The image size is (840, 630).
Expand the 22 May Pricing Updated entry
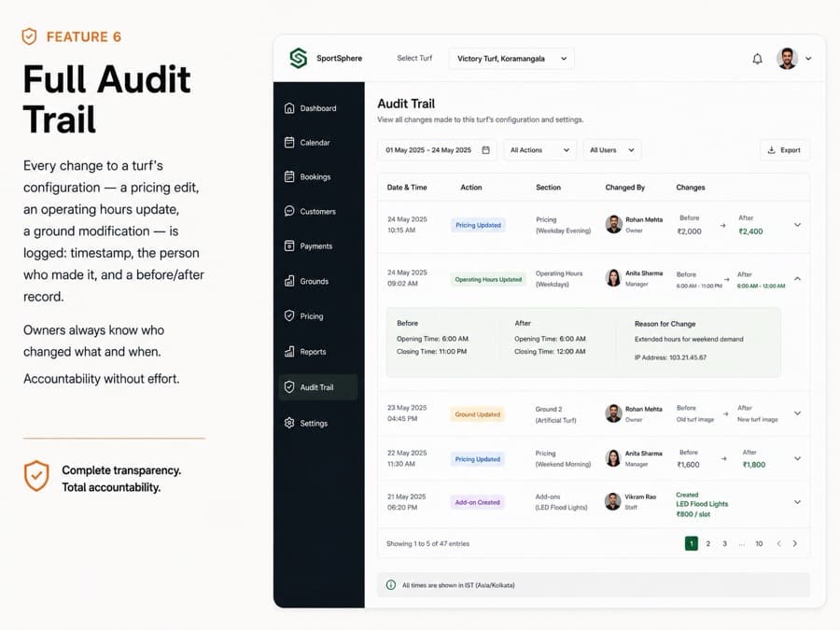click(x=797, y=458)
